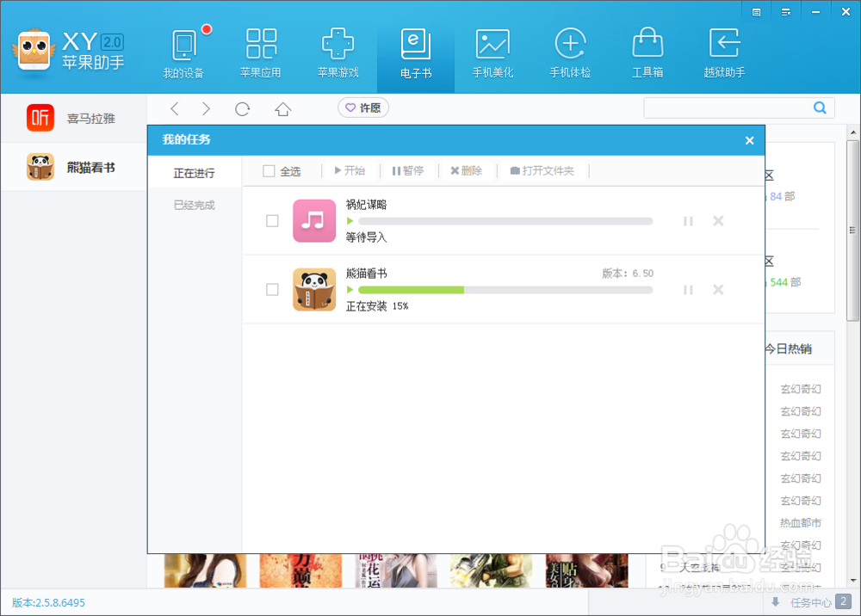
Task: Click the magnifier search icon
Action: (820, 108)
